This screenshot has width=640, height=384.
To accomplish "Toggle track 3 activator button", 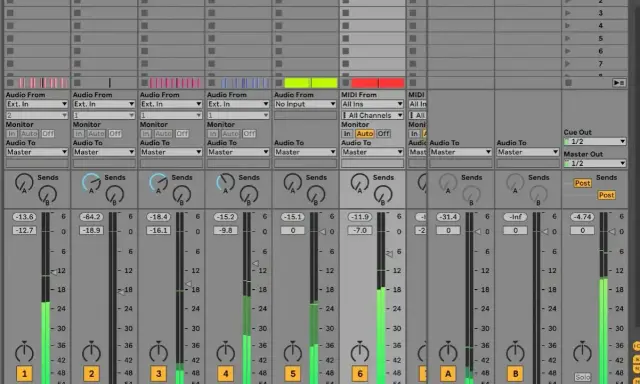I will (x=158, y=373).
